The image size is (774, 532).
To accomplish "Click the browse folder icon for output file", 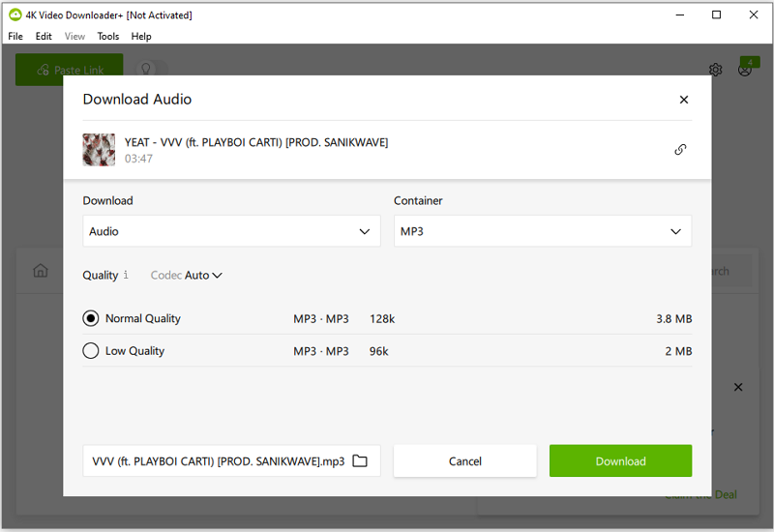I will 360,461.
